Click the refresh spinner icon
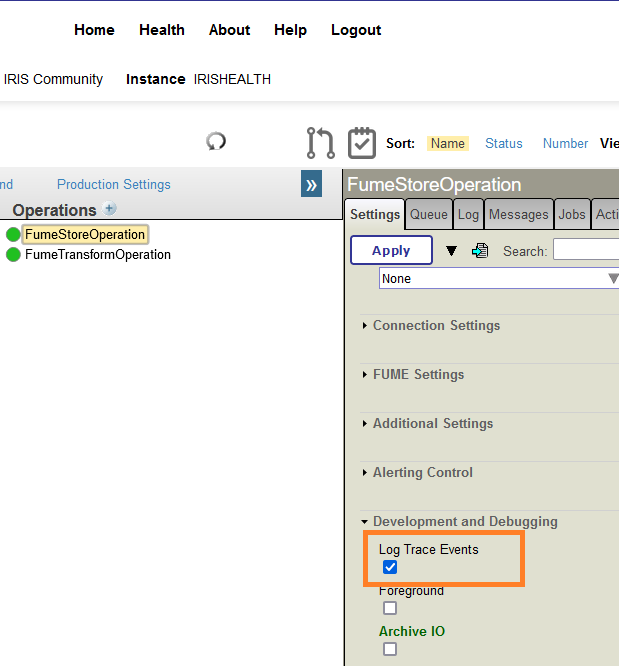The width and height of the screenshot is (619, 666). (216, 141)
